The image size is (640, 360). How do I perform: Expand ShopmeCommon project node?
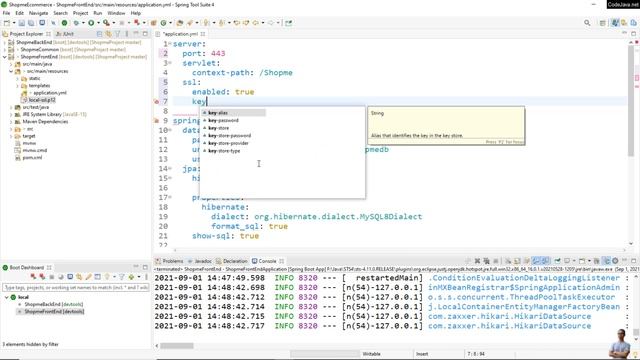[5, 49]
